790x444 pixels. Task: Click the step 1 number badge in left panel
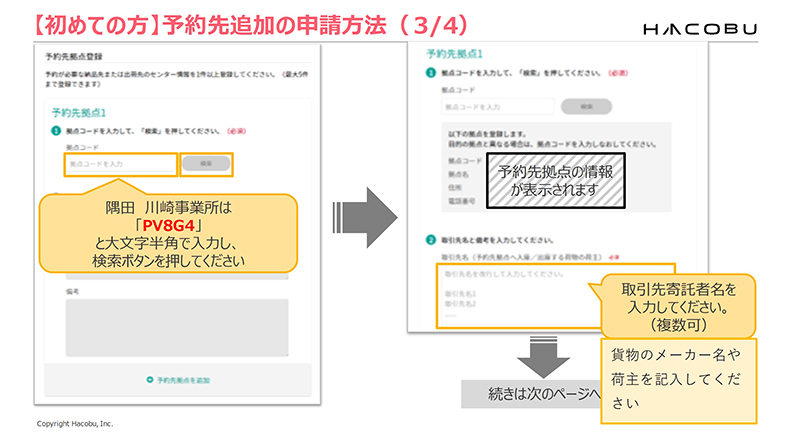57,130
